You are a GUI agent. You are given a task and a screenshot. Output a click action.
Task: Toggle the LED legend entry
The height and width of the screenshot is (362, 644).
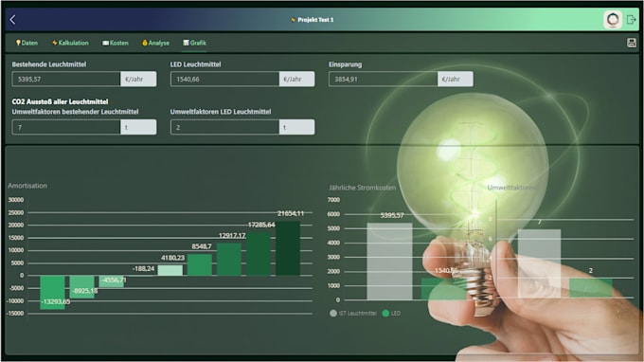[391, 313]
